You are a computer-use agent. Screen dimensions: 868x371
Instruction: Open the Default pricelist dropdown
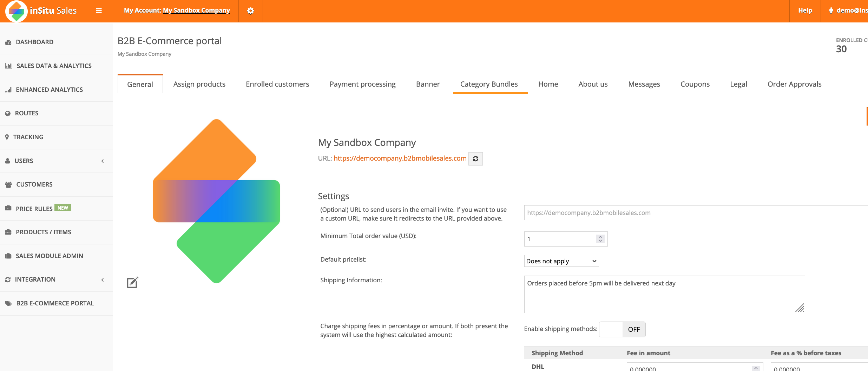[x=561, y=261]
